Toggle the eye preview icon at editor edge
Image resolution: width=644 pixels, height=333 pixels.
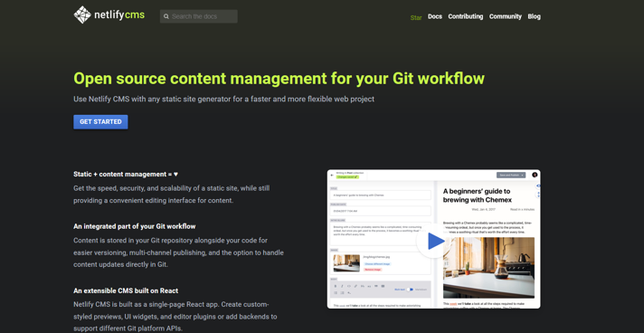point(538,186)
